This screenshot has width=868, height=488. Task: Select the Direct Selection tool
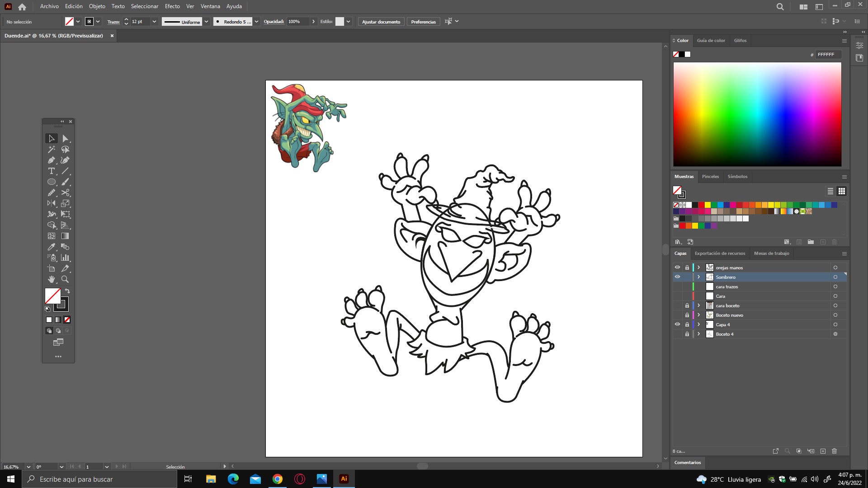pyautogui.click(x=65, y=139)
